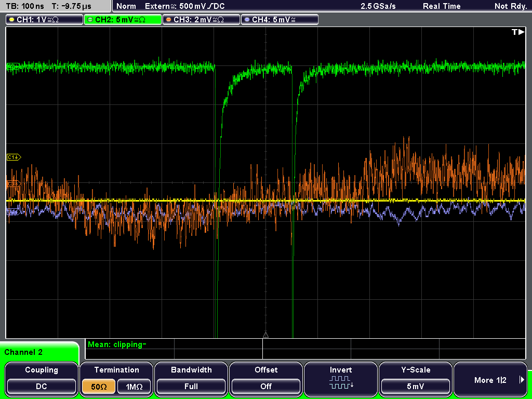Click the T: -9.75 µs trigger offset

coord(72,6)
